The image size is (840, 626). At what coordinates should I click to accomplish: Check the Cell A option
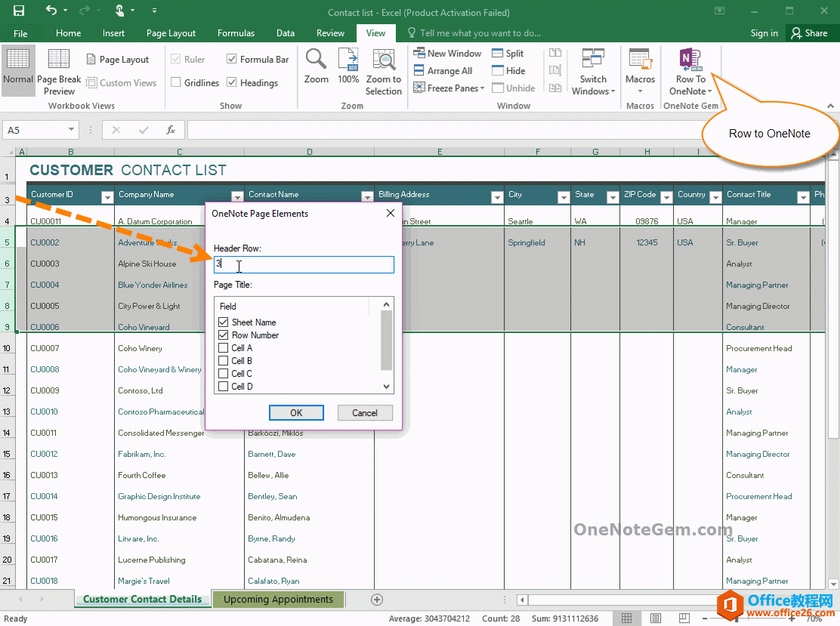click(223, 347)
